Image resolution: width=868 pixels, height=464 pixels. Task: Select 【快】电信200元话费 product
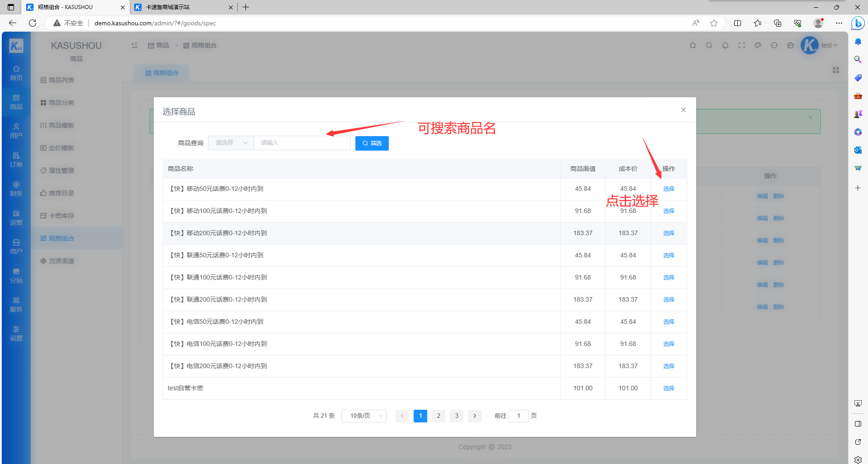(669, 366)
